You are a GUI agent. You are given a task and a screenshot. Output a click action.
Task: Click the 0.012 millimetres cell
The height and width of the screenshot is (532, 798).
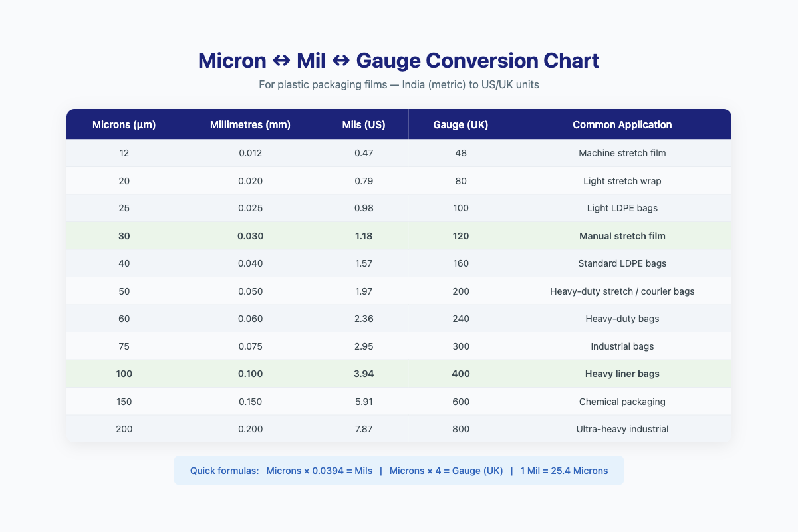click(x=250, y=153)
